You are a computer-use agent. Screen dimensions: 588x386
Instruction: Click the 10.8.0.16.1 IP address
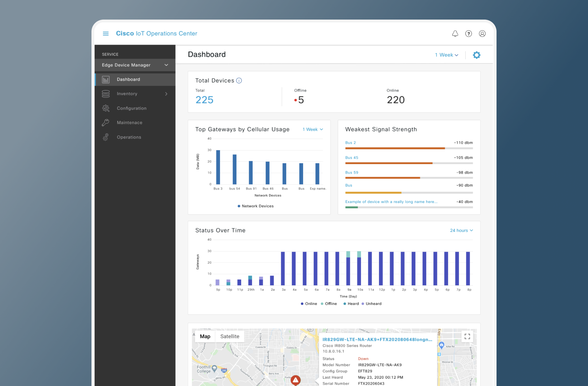point(333,351)
